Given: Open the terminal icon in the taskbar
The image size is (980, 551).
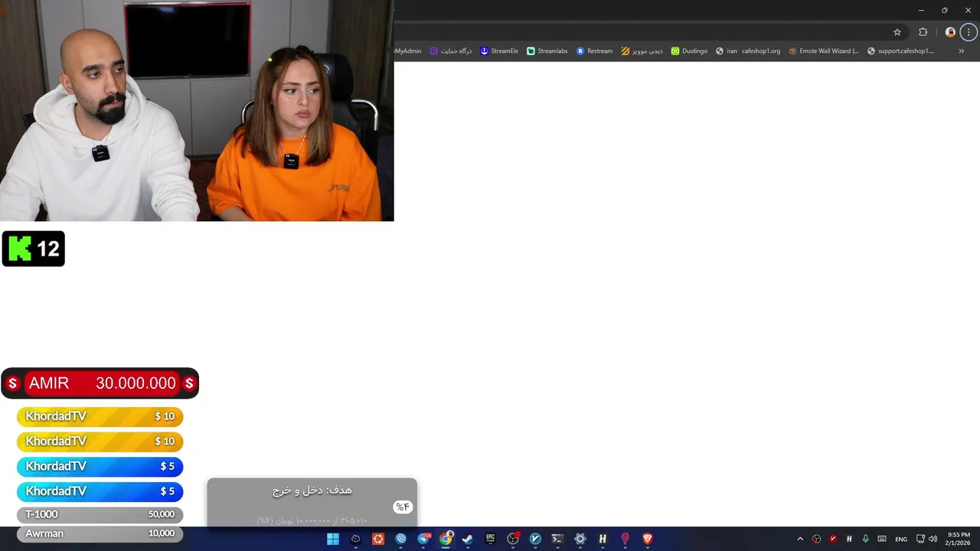Looking at the screenshot, I should [557, 539].
